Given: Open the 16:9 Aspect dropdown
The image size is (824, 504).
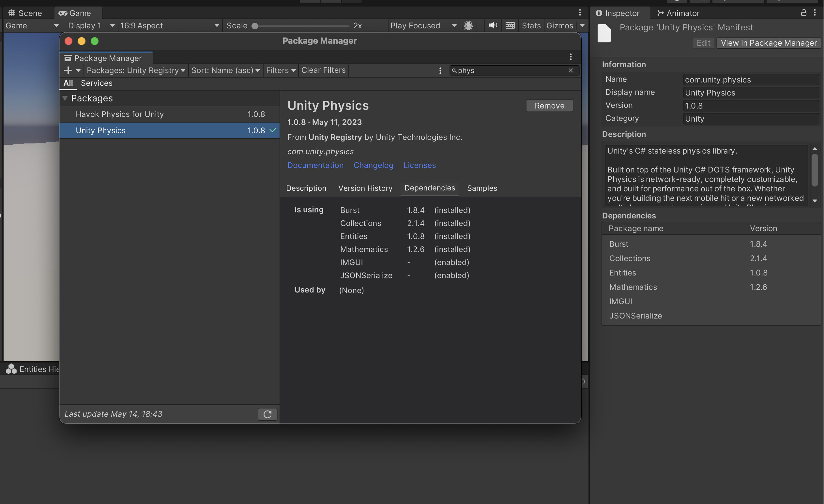Looking at the screenshot, I should pyautogui.click(x=170, y=25).
